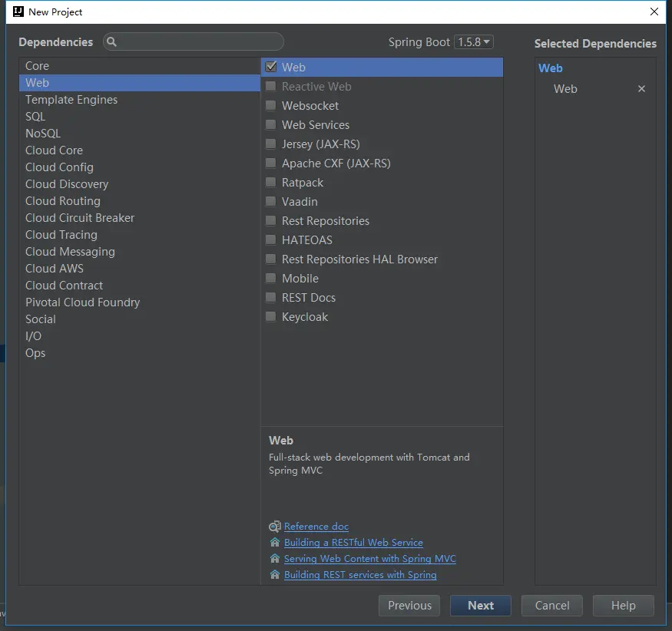
Task: Select Cloud Circuit Breaker category
Action: [139, 218]
